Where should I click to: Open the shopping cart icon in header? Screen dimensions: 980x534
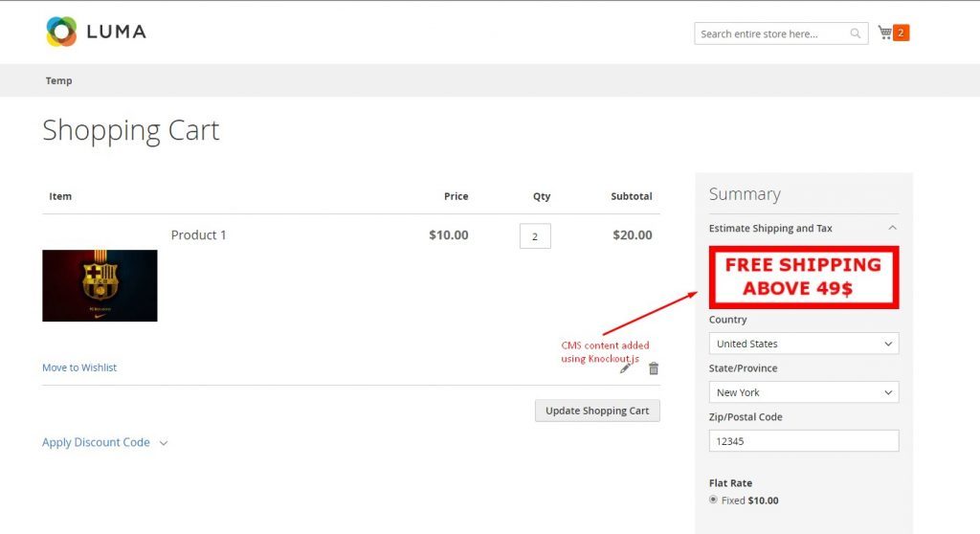click(x=884, y=33)
